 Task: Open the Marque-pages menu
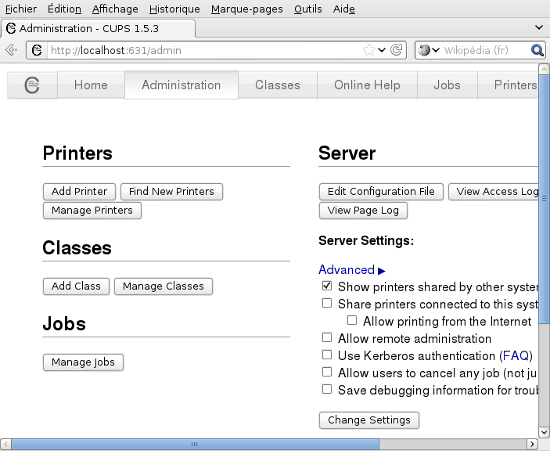(x=247, y=9)
